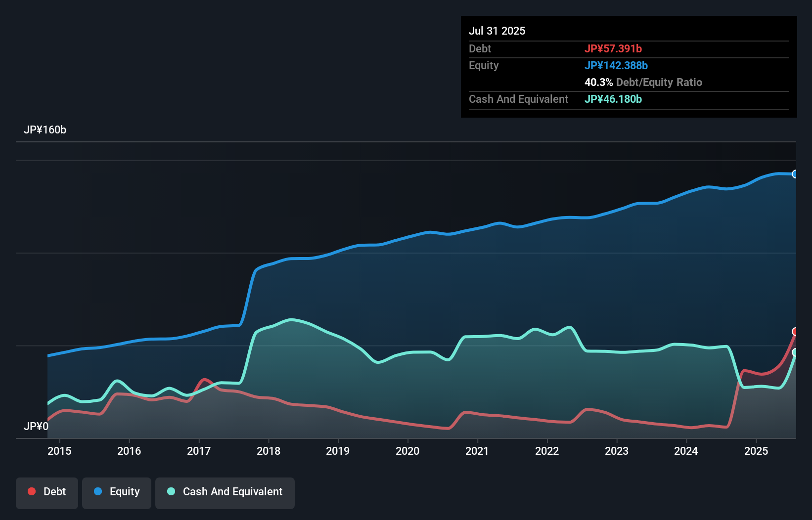Select the Equity line endpoint marker
This screenshot has width=812, height=520.
click(x=795, y=174)
